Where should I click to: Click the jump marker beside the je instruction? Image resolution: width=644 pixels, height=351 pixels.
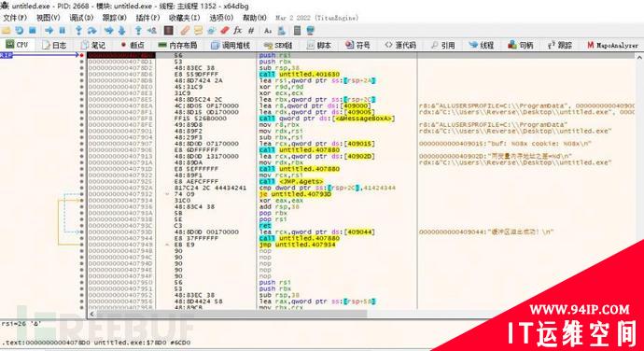(x=167, y=194)
